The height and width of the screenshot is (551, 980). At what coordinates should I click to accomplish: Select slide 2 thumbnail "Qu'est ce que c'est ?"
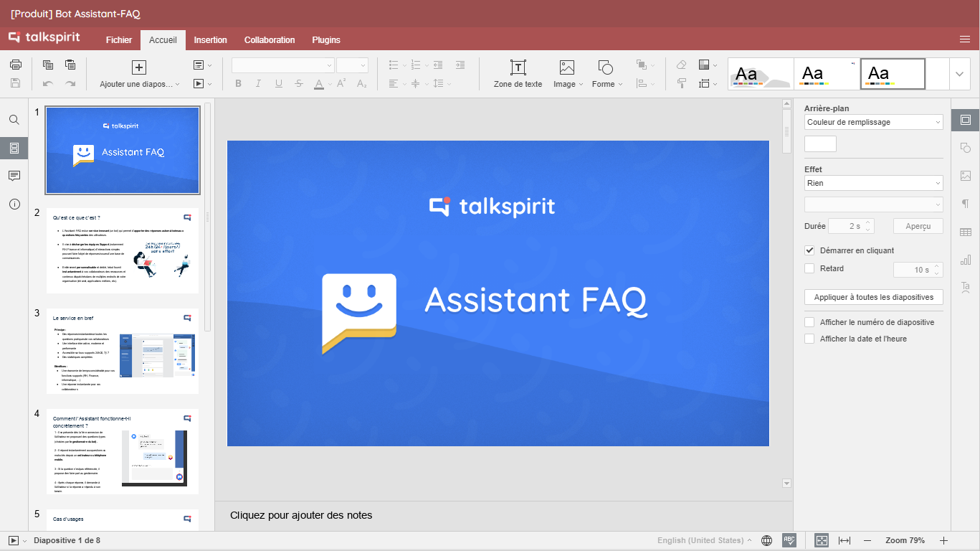click(123, 251)
